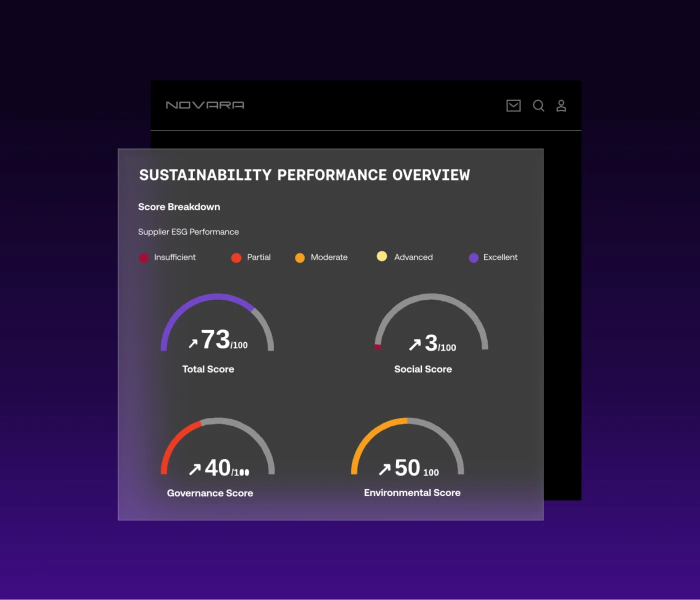Select the Partial legend dot

(236, 257)
